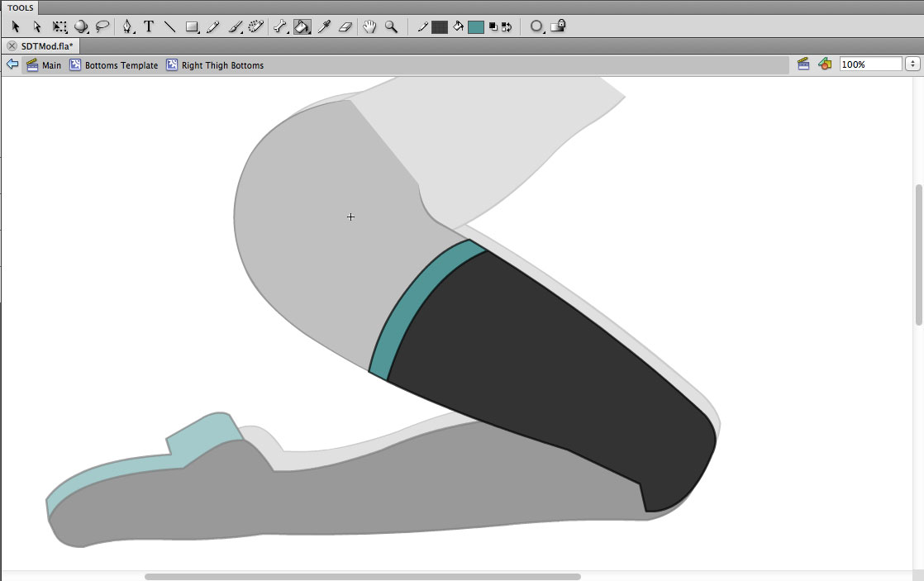This screenshot has width=924, height=581.
Task: Open the zoom level dropdown stepper
Action: pos(912,64)
